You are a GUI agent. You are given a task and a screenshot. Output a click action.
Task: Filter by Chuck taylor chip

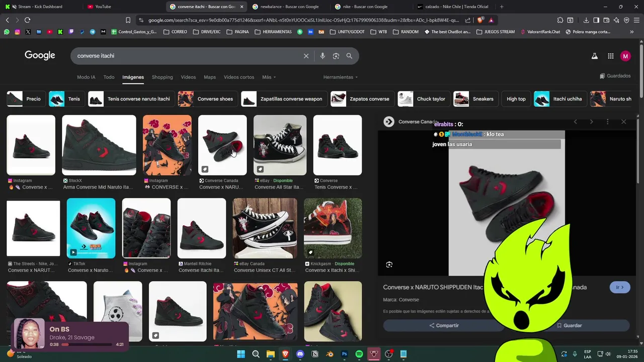coord(424,99)
